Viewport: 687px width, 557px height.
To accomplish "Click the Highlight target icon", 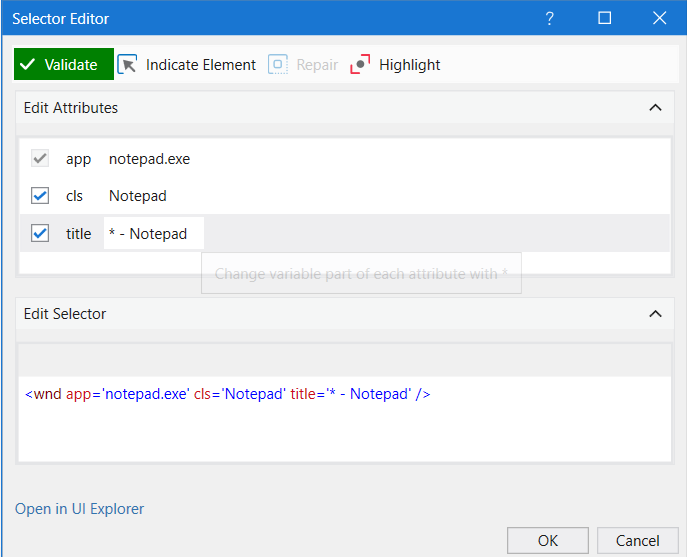I will (360, 65).
